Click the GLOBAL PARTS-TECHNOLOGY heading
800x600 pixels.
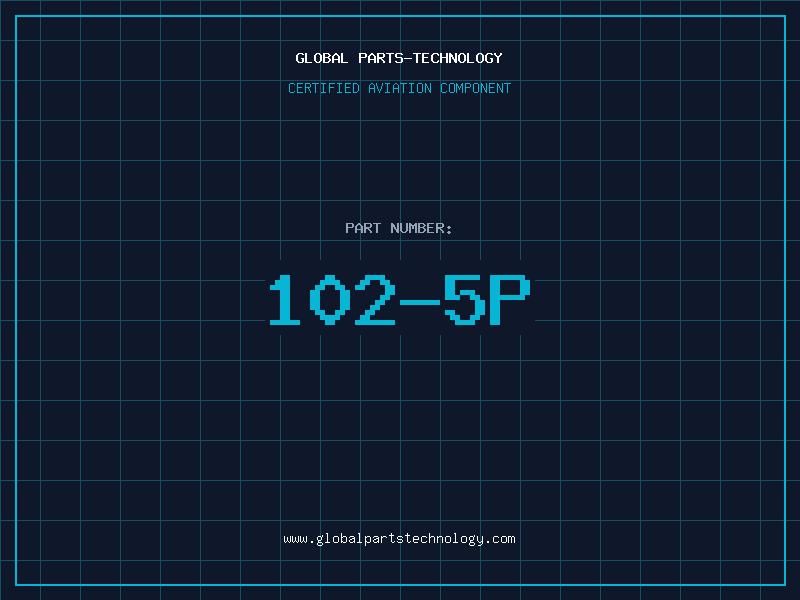399,58
